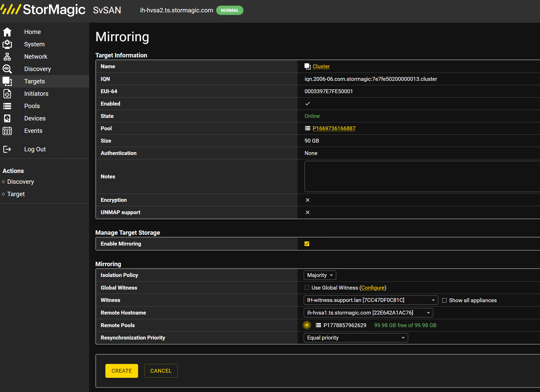Click the Enabled checkmark value
540x392 pixels.
[x=308, y=103]
